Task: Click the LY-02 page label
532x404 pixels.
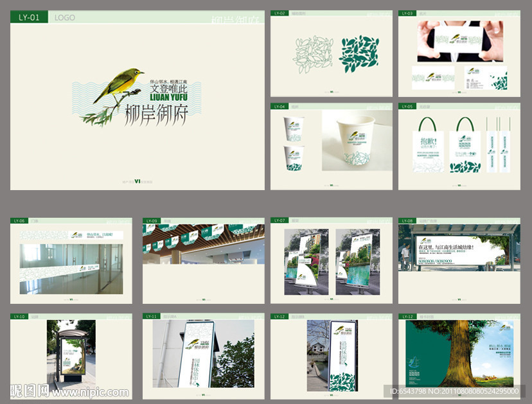Action: pyautogui.click(x=279, y=13)
